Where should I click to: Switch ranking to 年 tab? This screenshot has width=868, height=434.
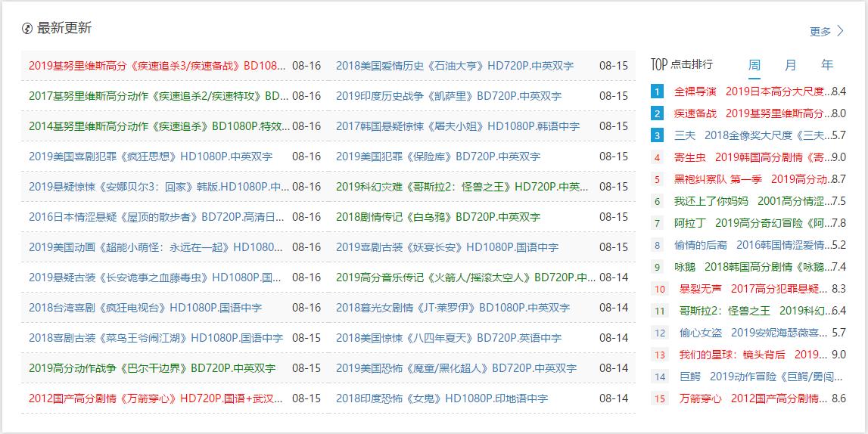point(827,65)
